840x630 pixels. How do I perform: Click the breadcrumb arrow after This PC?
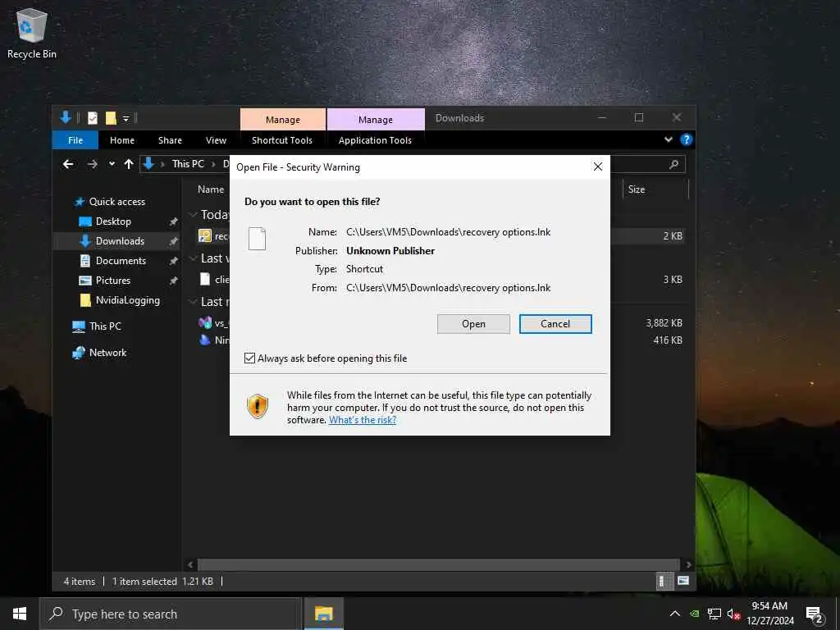pos(213,164)
